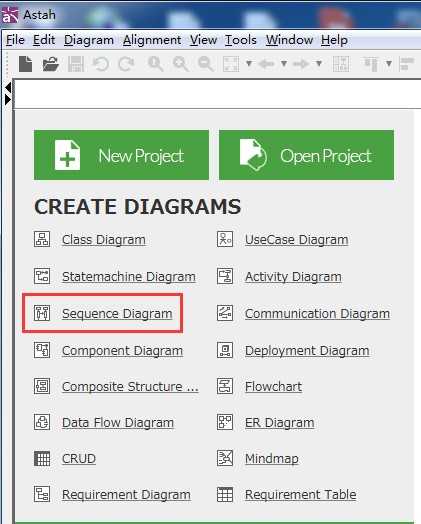Click the Requirement Diagram icon
Viewport: 421px width, 524px height.
coord(42,494)
